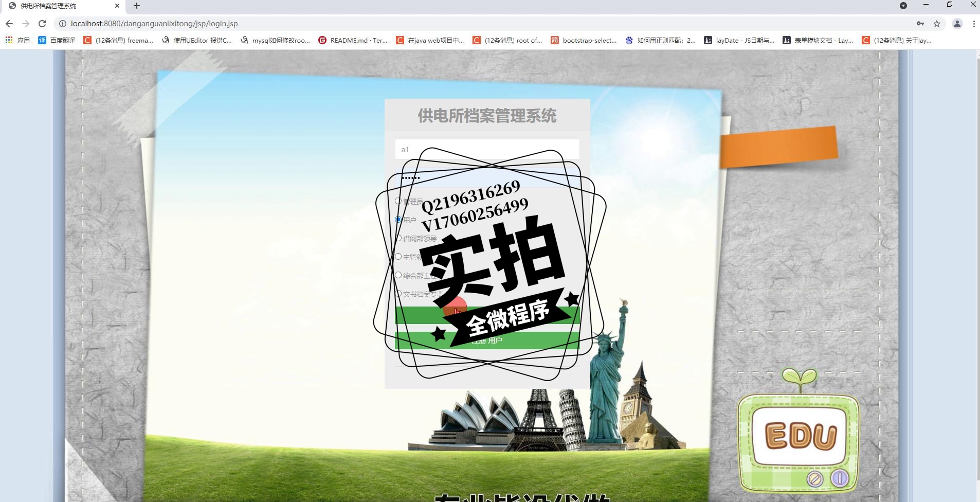Click the username field containing a1
This screenshot has width=980, height=502.
click(x=487, y=149)
